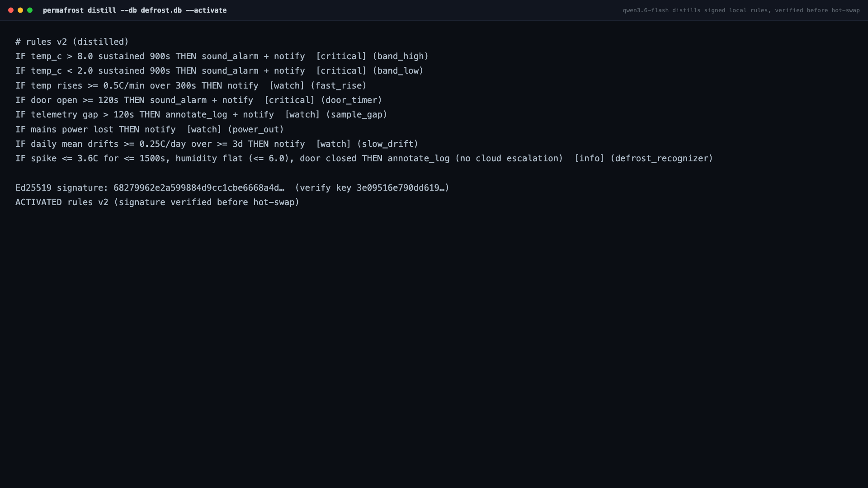Click the green maximize window dot

tap(30, 10)
